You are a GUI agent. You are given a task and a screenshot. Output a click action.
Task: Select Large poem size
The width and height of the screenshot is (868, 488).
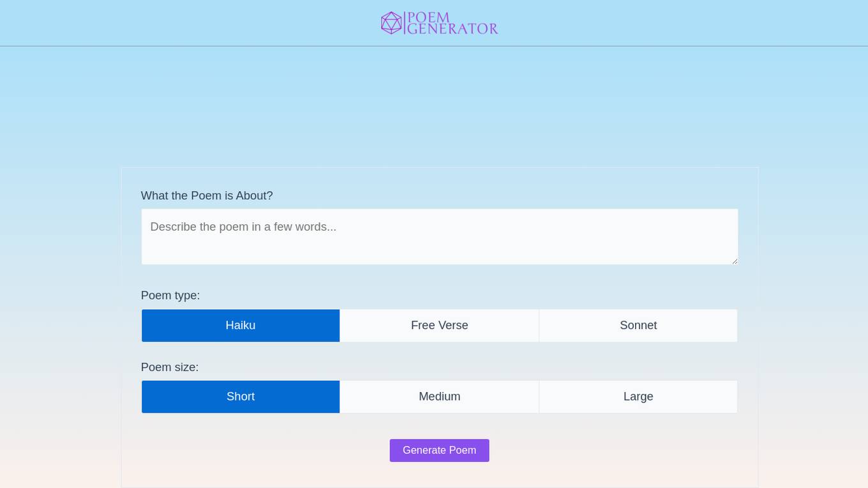click(x=638, y=397)
